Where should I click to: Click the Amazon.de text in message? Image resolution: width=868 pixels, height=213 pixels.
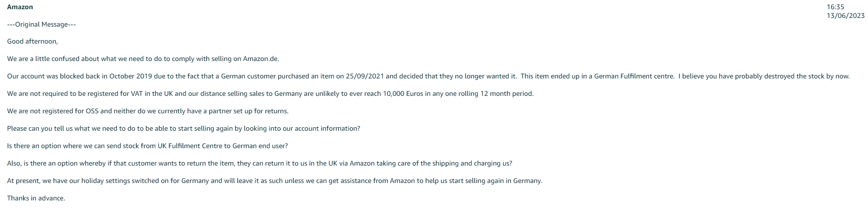click(x=261, y=59)
